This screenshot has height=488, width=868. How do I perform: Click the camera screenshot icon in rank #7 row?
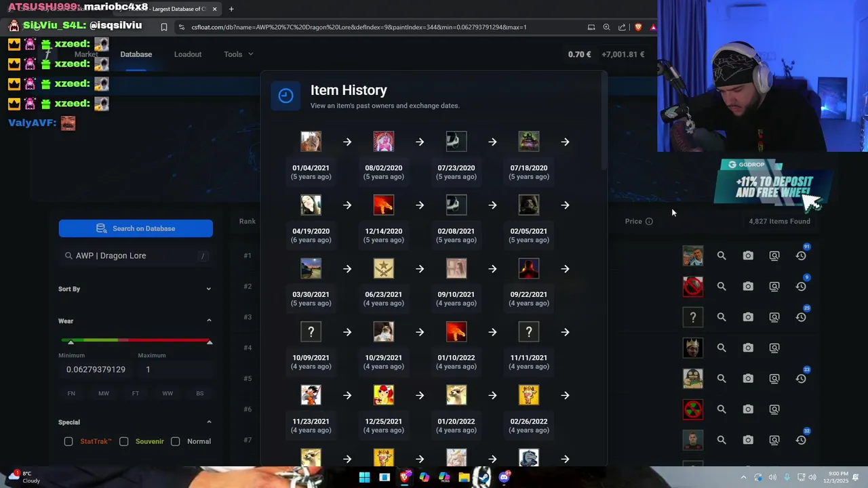[748, 440]
